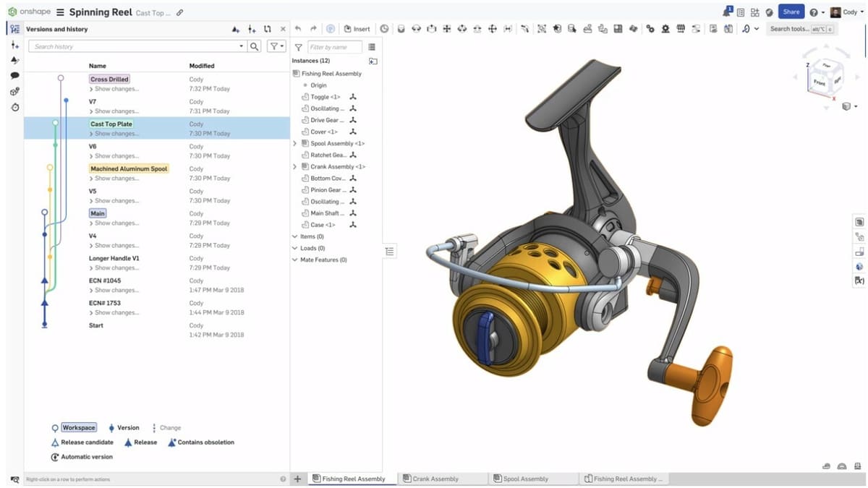Screen dimensions: 868x488
Task: Add a new tab with plus button
Action: 297,479
